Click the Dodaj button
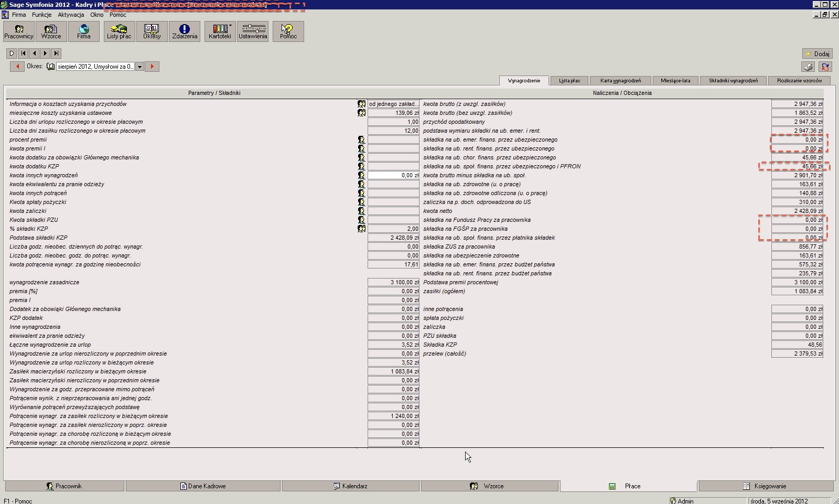This screenshot has height=504, width=839. (817, 53)
